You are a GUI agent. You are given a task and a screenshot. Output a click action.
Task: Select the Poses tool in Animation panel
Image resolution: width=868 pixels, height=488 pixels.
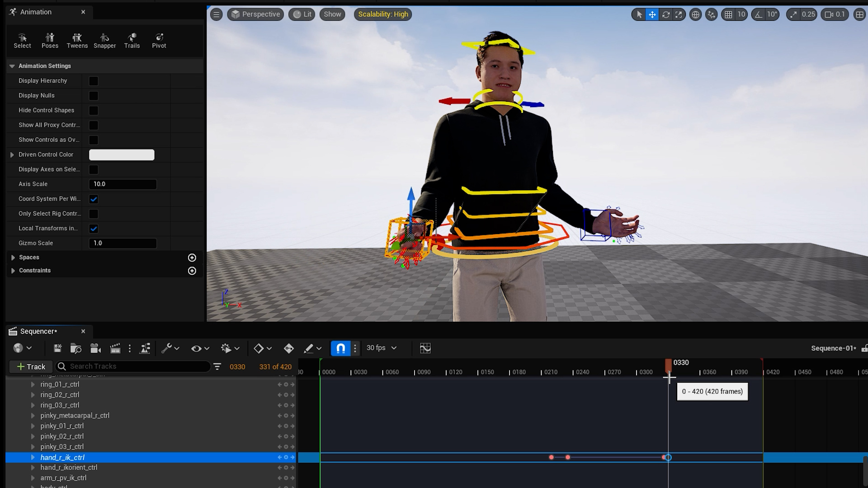(50, 40)
